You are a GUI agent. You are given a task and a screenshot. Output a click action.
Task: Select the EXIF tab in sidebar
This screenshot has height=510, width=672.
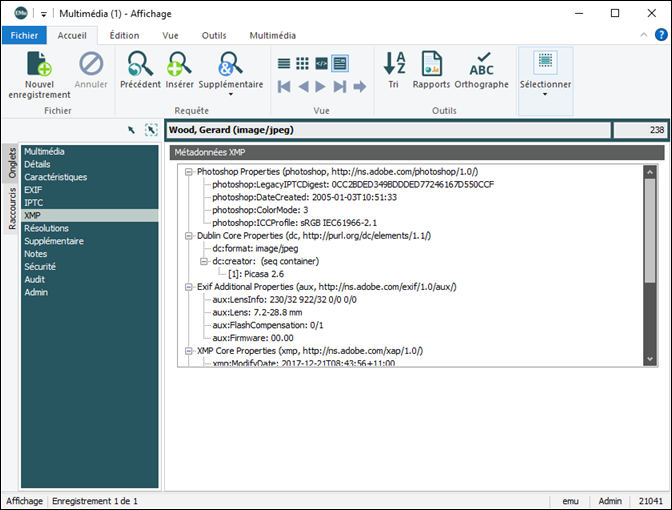[33, 190]
